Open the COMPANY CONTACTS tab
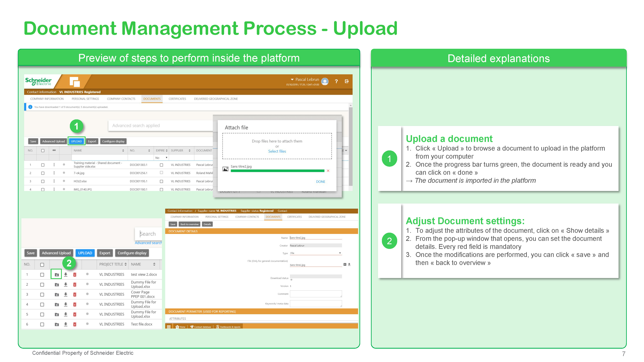Viewport: 644px width, 362px height. pos(121,99)
